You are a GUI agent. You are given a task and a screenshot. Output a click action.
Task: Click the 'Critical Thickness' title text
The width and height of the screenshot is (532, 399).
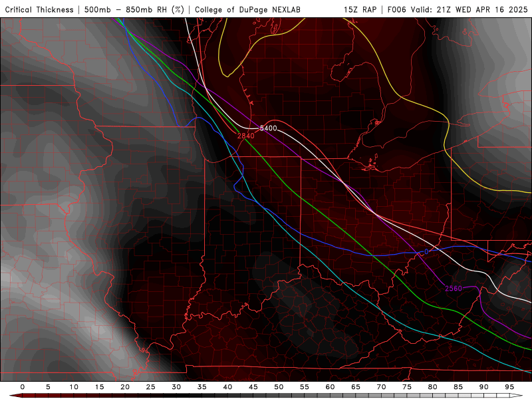[39, 9]
